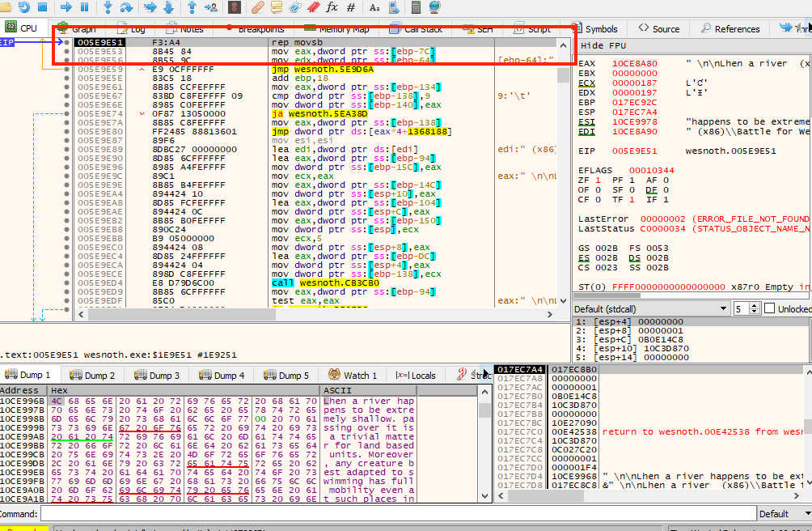Open the calculator tool
This screenshot has height=531, width=812.
[x=416, y=6]
